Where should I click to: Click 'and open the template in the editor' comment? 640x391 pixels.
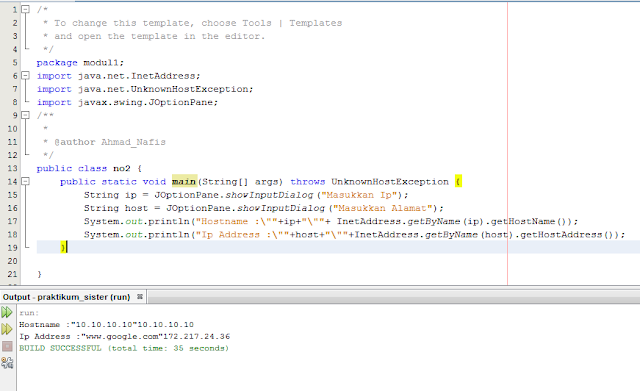[154, 36]
